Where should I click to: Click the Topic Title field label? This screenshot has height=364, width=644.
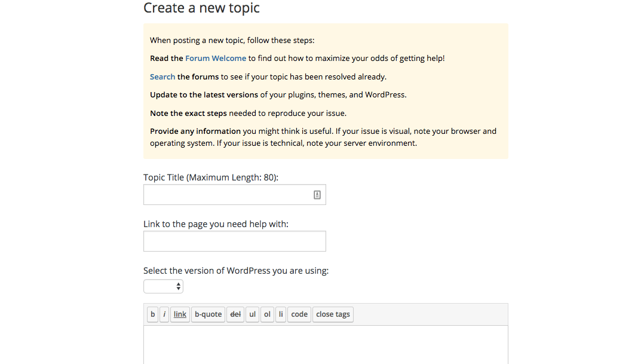[x=211, y=178]
